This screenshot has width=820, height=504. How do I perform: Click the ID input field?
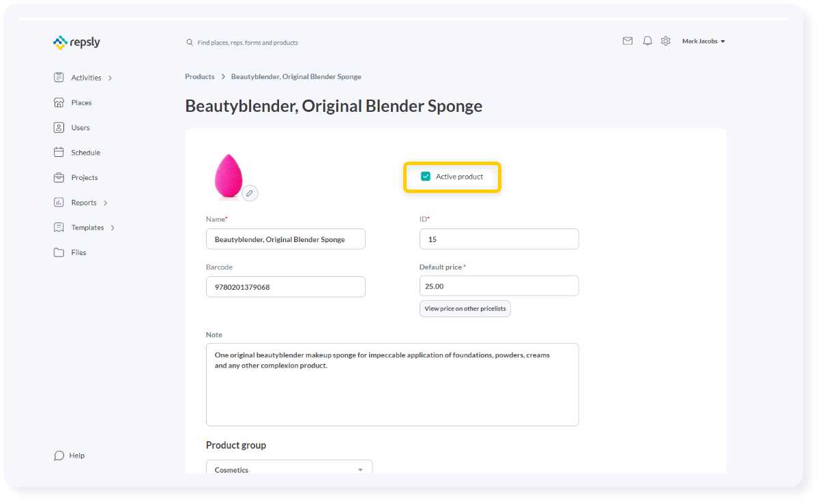coord(499,239)
